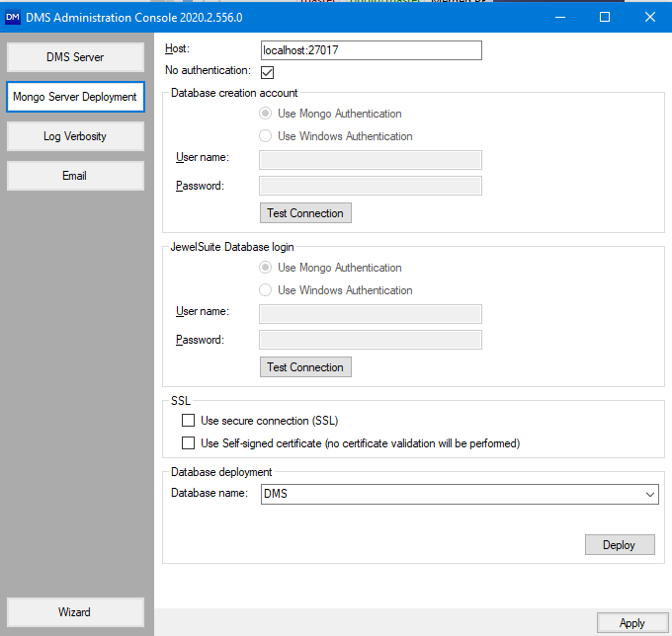This screenshot has height=636, width=672.
Task: Go to Email settings page
Action: point(75,176)
